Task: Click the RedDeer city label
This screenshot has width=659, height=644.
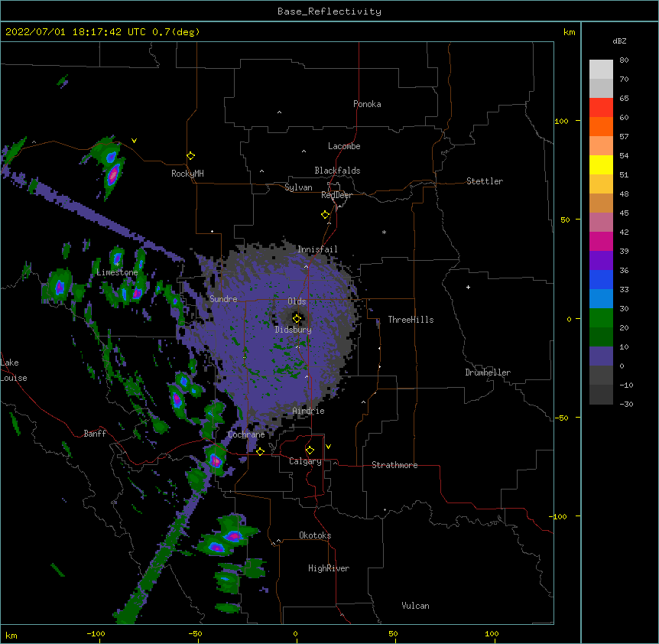Action: click(336, 195)
